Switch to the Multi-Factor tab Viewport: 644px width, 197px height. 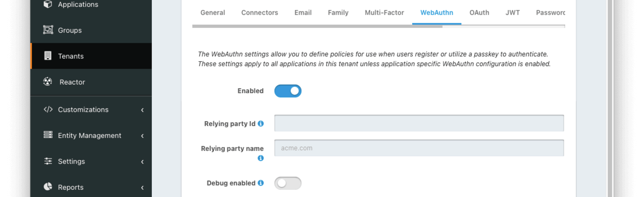384,13
